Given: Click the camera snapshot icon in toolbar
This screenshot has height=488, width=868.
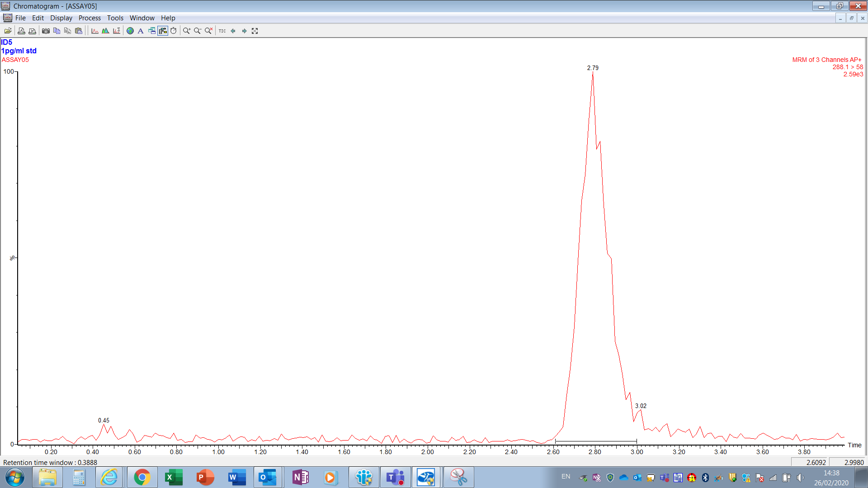Looking at the screenshot, I should pyautogui.click(x=46, y=31).
